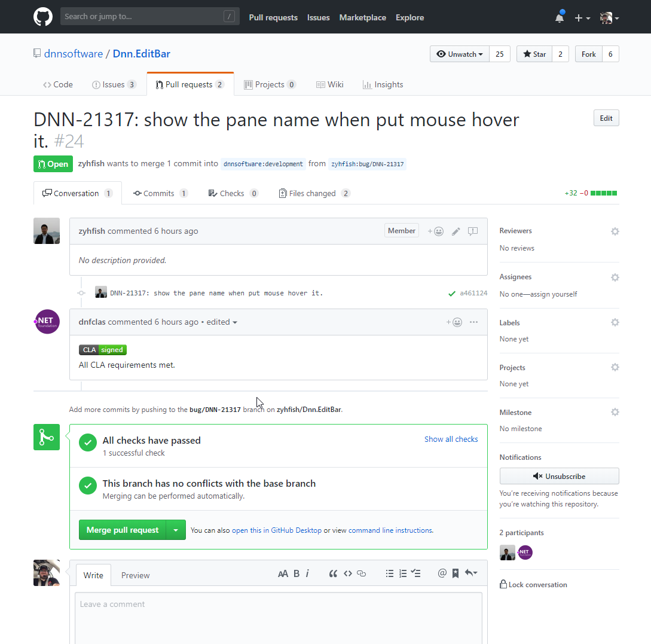Go to Issues in top navigation
Image resolution: width=651 pixels, height=644 pixels.
coord(319,17)
